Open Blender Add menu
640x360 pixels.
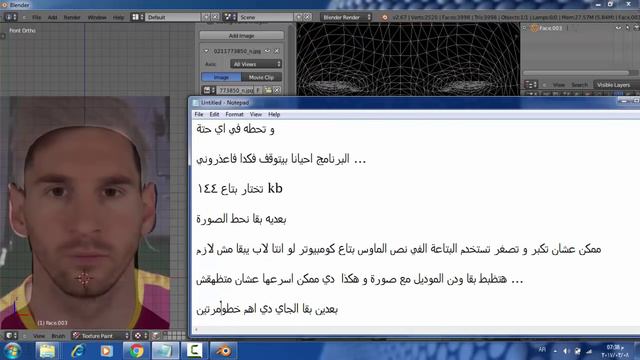click(x=52, y=18)
